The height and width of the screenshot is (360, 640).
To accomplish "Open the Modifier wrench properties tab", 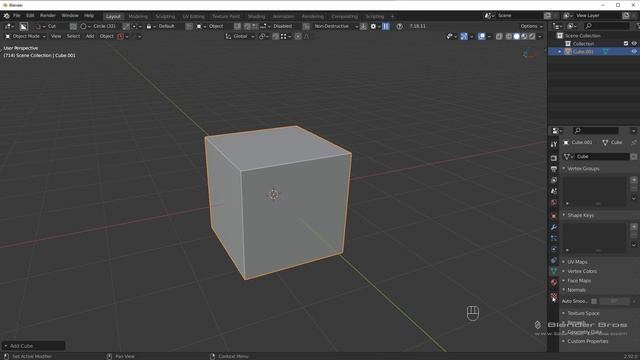I will tap(553, 227).
